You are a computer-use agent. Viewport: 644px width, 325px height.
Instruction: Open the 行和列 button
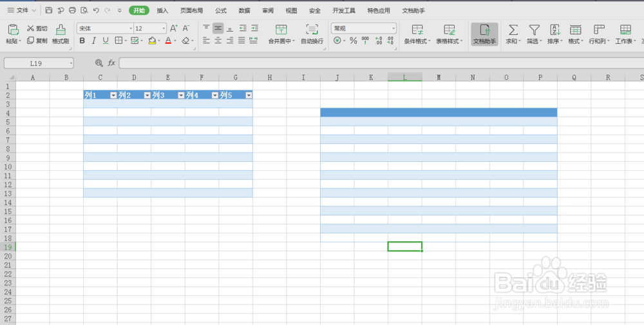(599, 34)
